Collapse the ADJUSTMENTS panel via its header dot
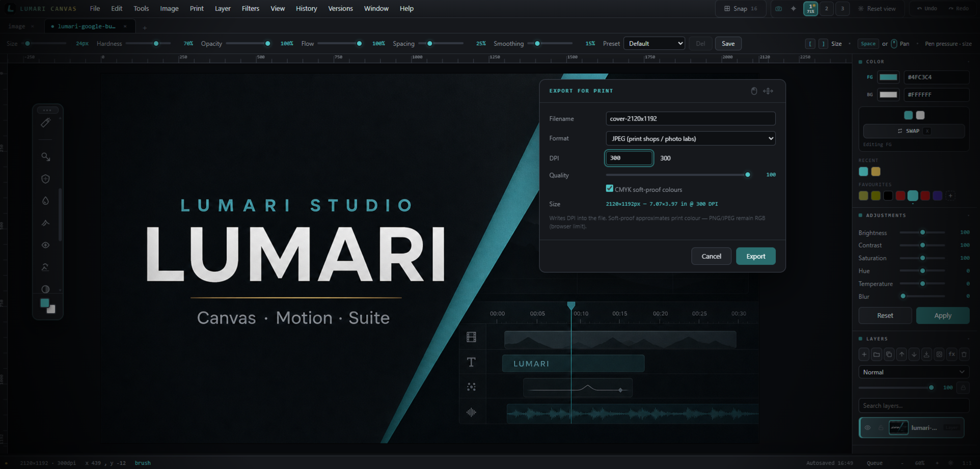 860,215
